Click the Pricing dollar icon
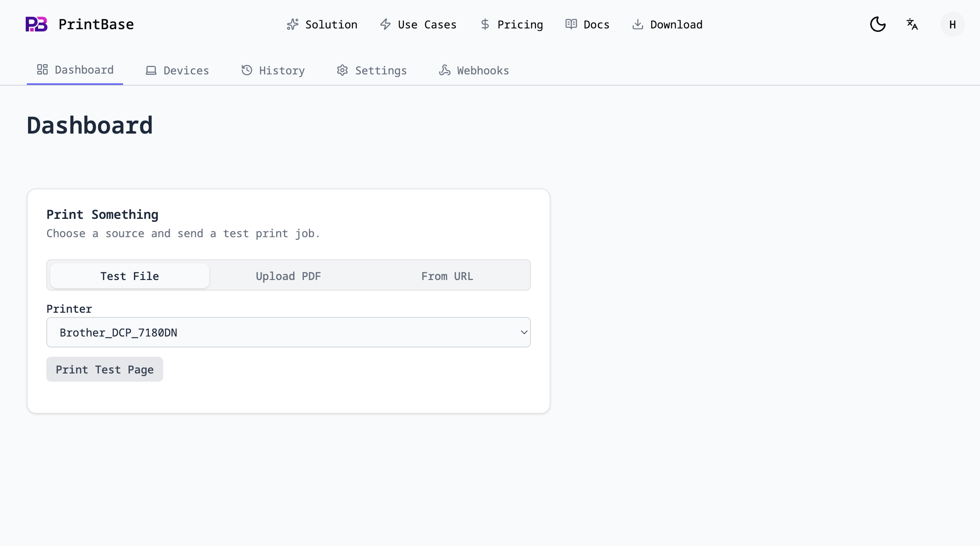Viewport: 980px width, 546px height. click(x=485, y=25)
